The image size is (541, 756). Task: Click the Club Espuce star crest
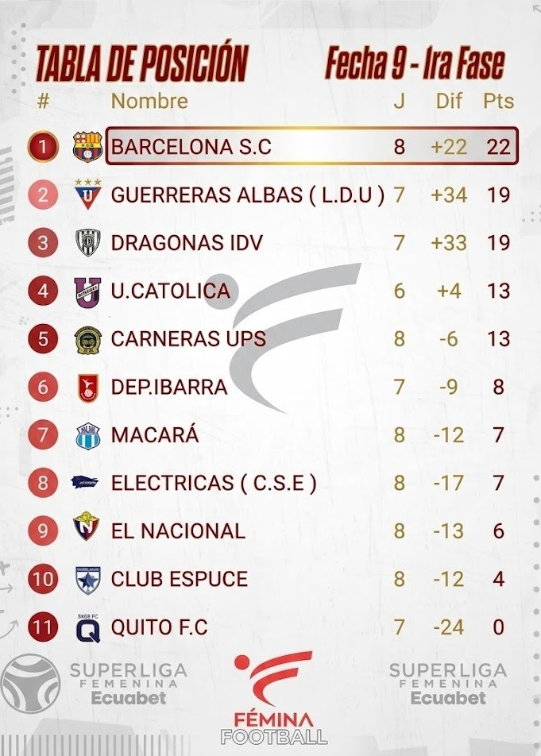point(88,580)
